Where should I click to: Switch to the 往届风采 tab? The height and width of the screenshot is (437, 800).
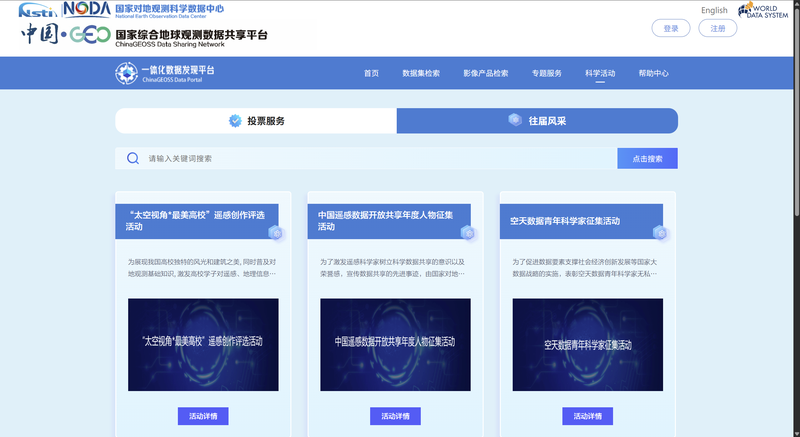[x=537, y=121]
